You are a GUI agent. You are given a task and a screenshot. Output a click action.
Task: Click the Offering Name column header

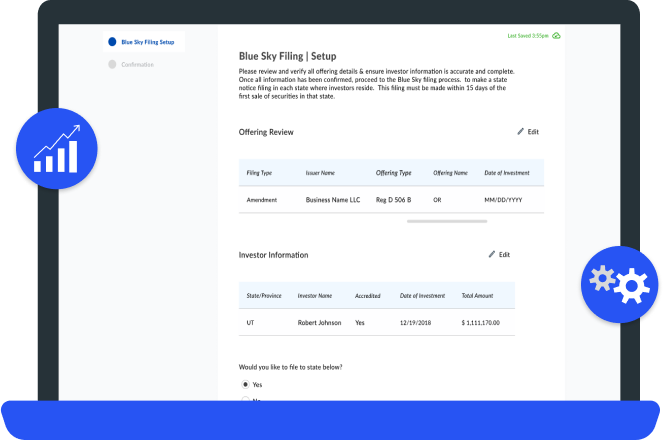[450, 173]
